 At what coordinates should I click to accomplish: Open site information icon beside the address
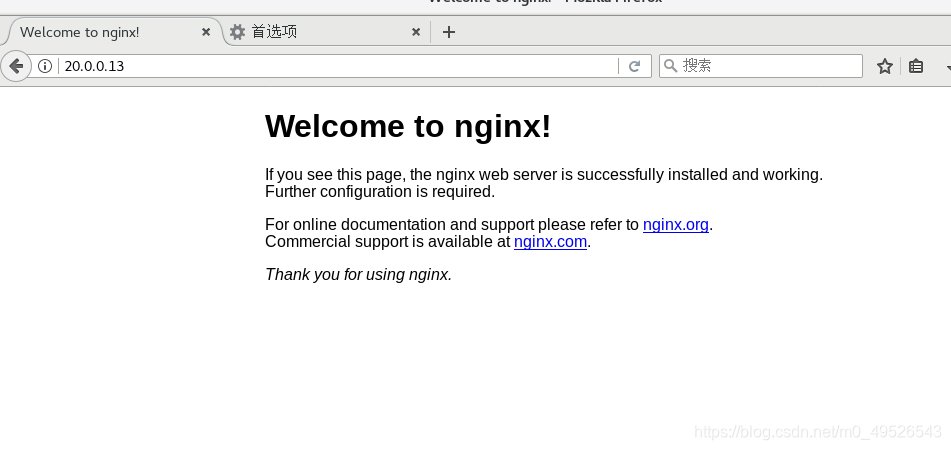tap(45, 66)
